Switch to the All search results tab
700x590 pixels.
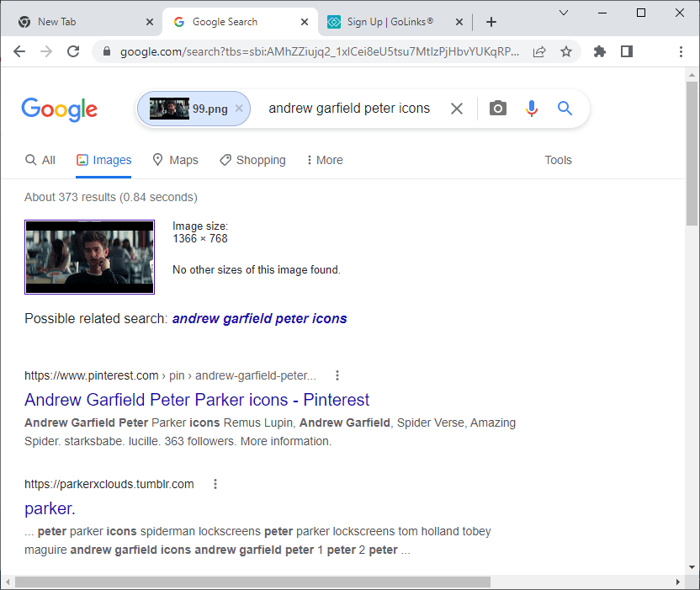click(x=40, y=160)
